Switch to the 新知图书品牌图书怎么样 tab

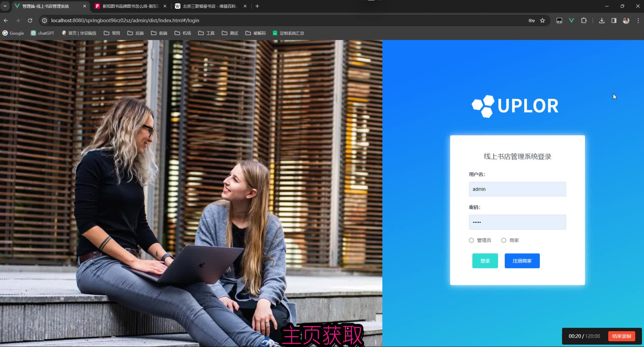pos(130,6)
